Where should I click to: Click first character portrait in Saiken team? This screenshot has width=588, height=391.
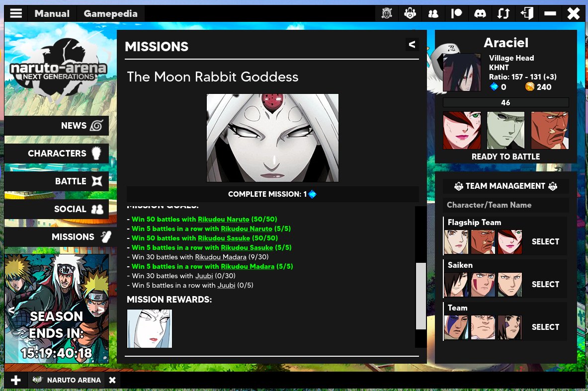click(x=456, y=285)
